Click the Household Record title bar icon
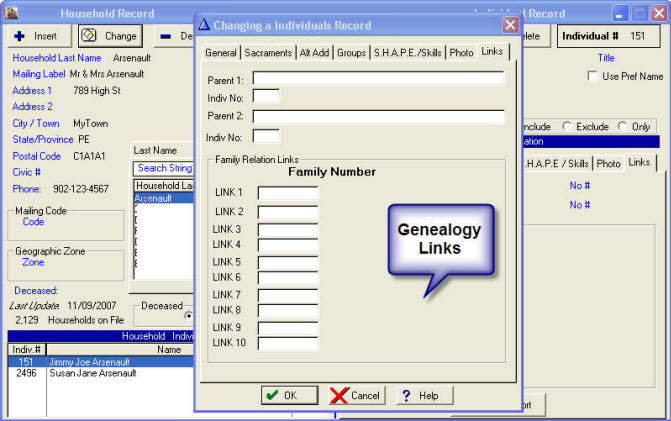This screenshot has height=421, width=671. [x=10, y=13]
